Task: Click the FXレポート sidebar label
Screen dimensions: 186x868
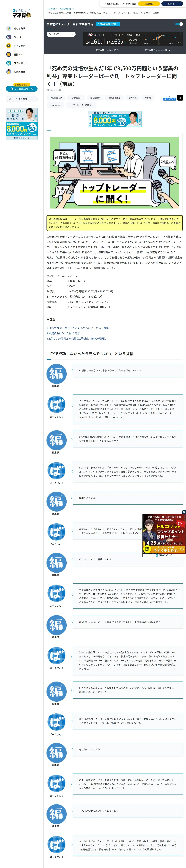Action: 19,37
